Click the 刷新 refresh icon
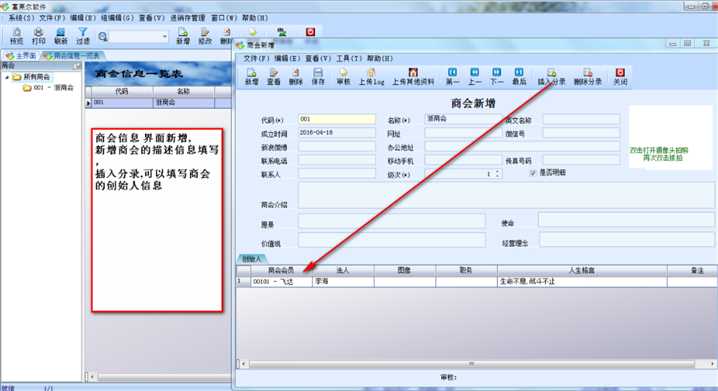 (60, 36)
